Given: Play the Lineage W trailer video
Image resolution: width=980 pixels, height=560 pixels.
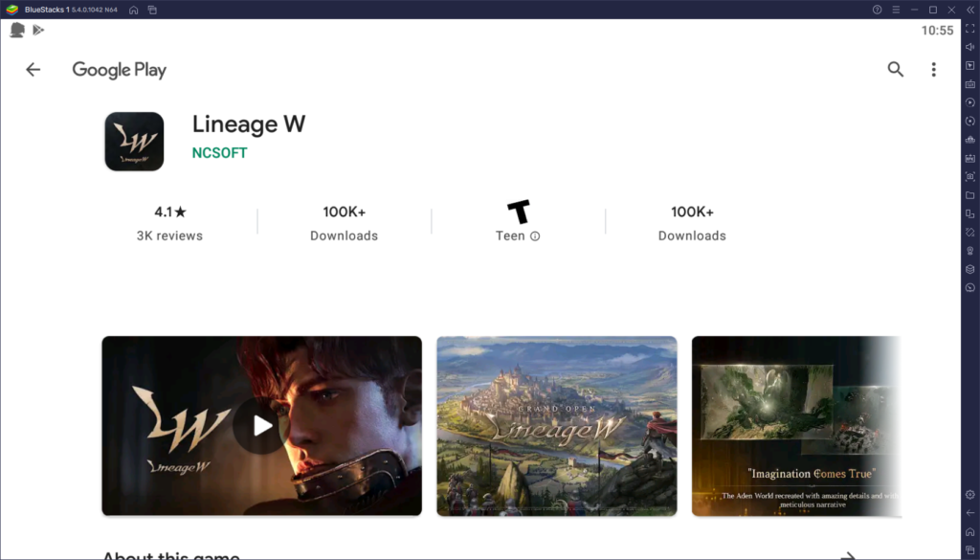Looking at the screenshot, I should (x=261, y=427).
